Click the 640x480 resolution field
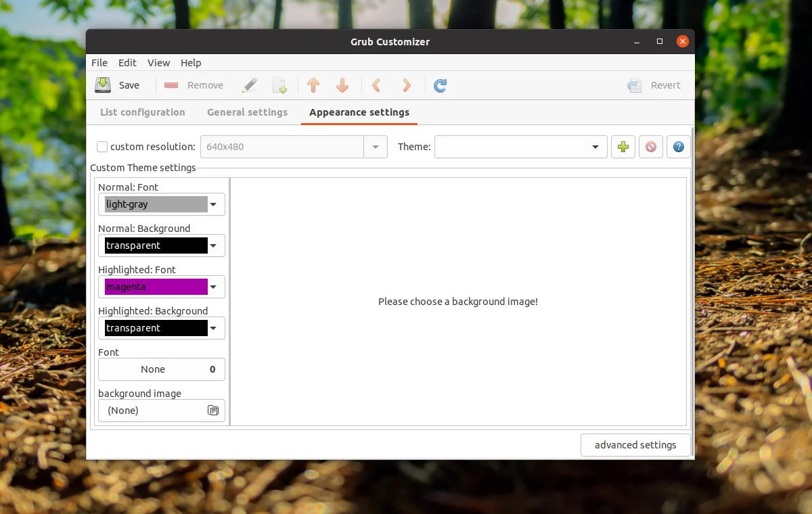This screenshot has height=514, width=812. (282, 147)
